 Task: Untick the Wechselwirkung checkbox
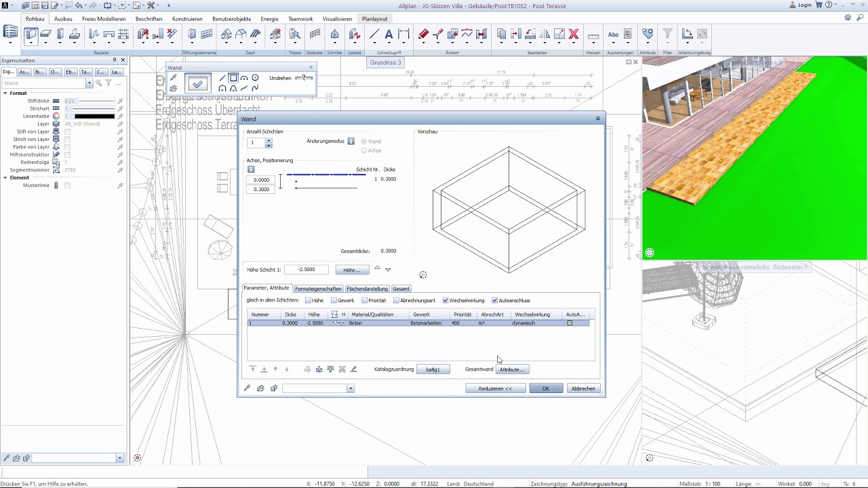coord(446,300)
